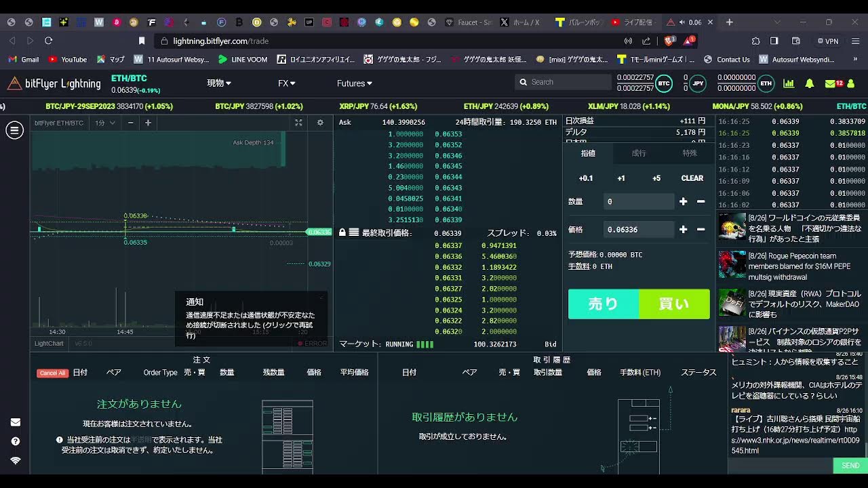The width and height of the screenshot is (868, 488).
Task: Zoom out the chart with minus button
Action: point(130,123)
